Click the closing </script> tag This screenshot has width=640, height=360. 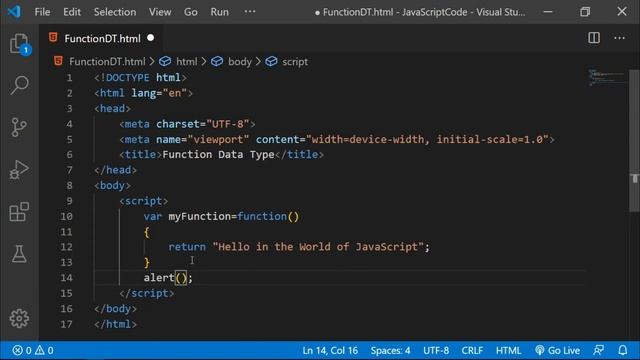(147, 293)
